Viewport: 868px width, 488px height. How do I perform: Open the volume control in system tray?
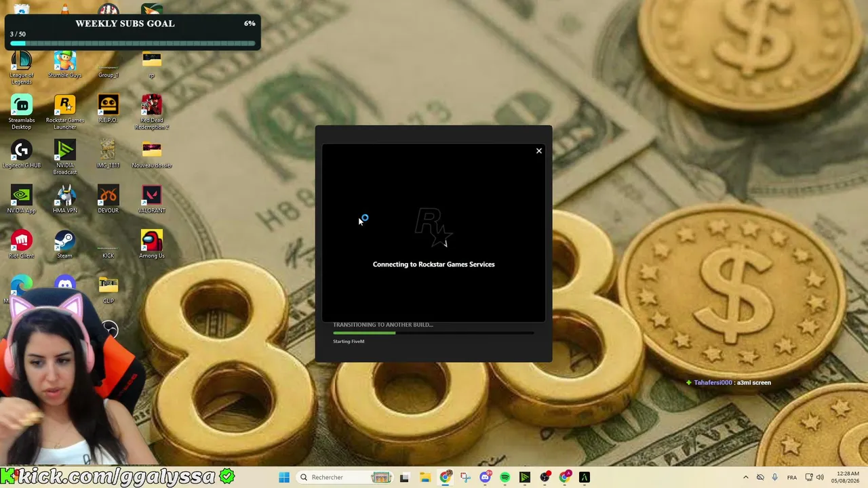(x=821, y=477)
